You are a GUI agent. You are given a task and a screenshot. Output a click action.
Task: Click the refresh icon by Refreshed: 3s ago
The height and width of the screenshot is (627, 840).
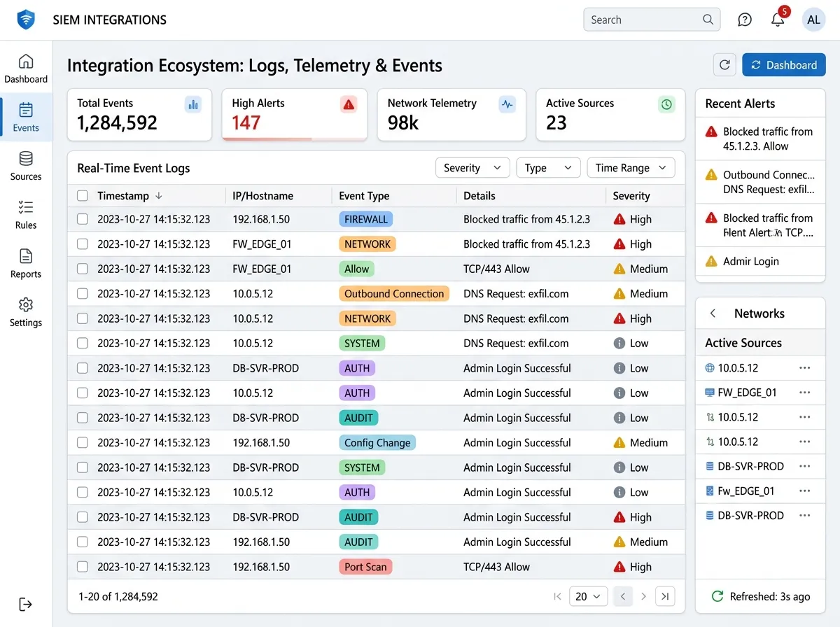[x=717, y=596]
